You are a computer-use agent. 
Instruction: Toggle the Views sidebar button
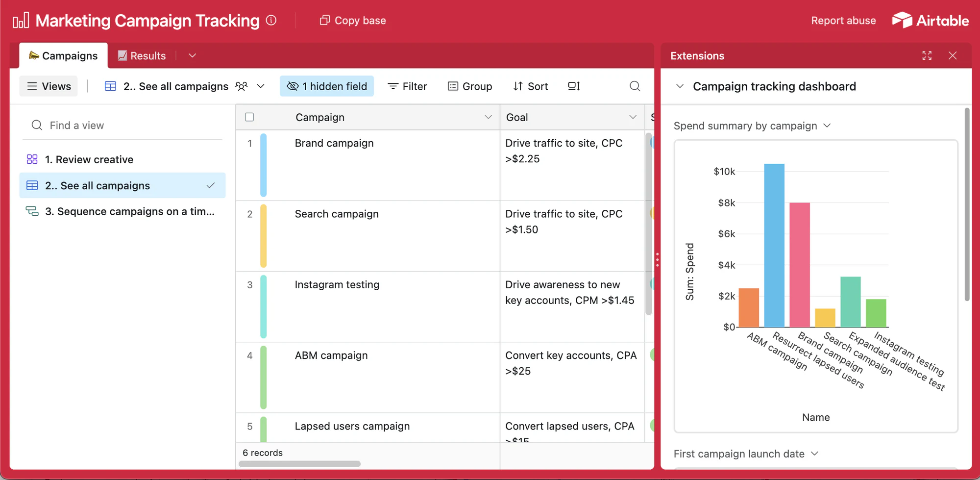click(x=49, y=86)
